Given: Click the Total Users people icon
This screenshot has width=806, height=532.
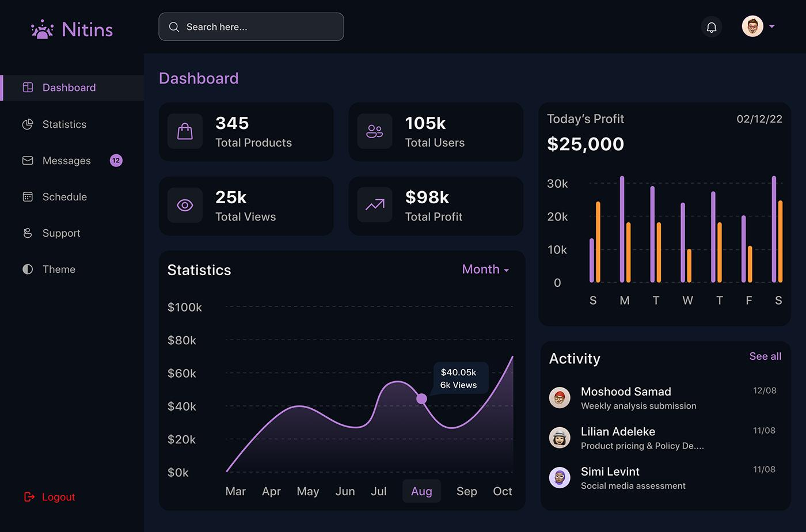Looking at the screenshot, I should click(x=375, y=131).
